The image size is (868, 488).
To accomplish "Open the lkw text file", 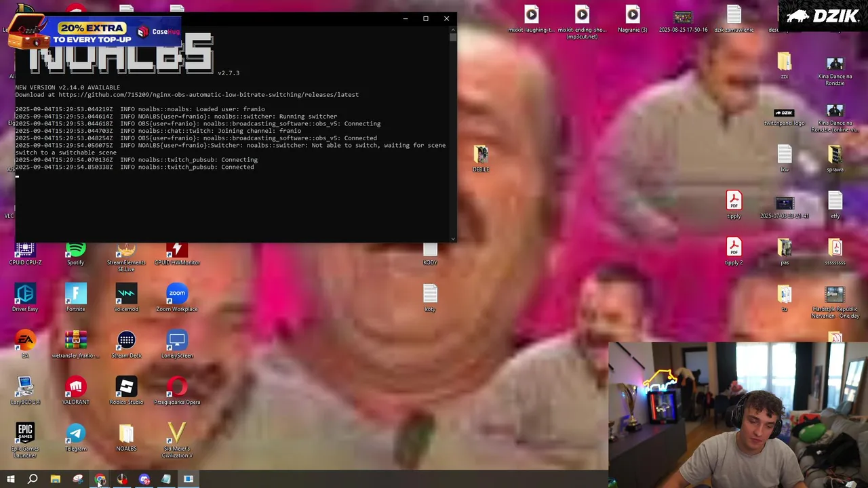I will pos(785,159).
